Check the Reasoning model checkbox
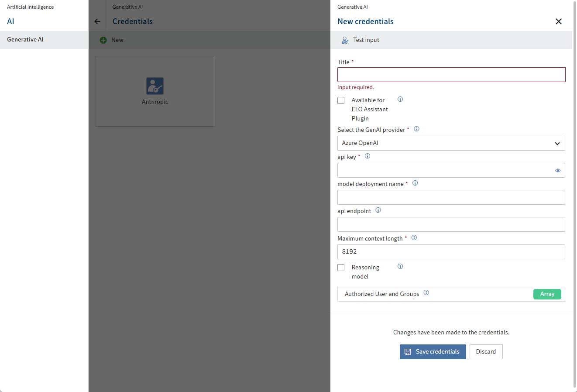 (341, 268)
